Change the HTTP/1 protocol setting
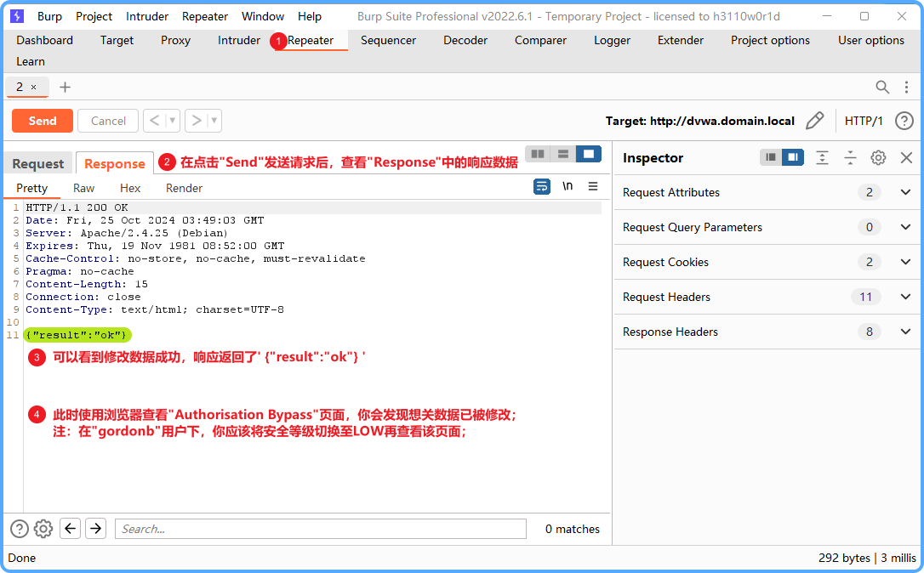The height and width of the screenshot is (573, 924). click(864, 121)
